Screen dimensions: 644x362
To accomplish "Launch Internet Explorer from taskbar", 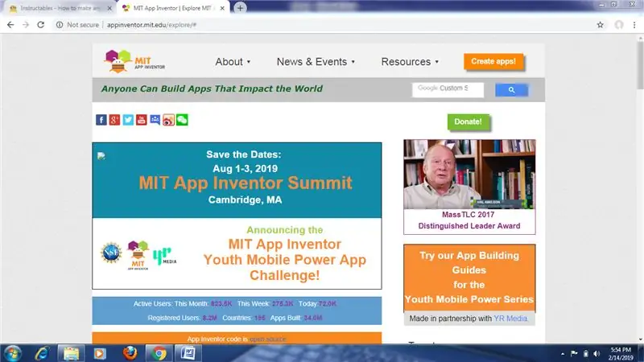I will point(42,353).
